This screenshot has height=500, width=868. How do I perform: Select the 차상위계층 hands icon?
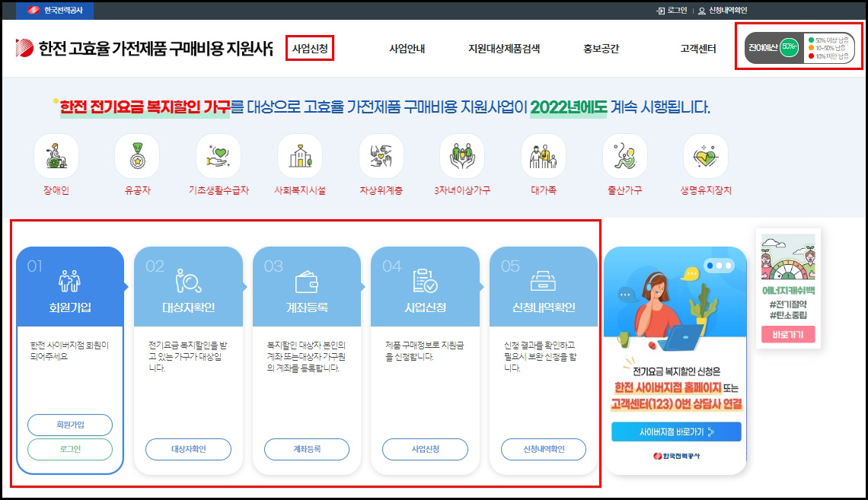[381, 156]
